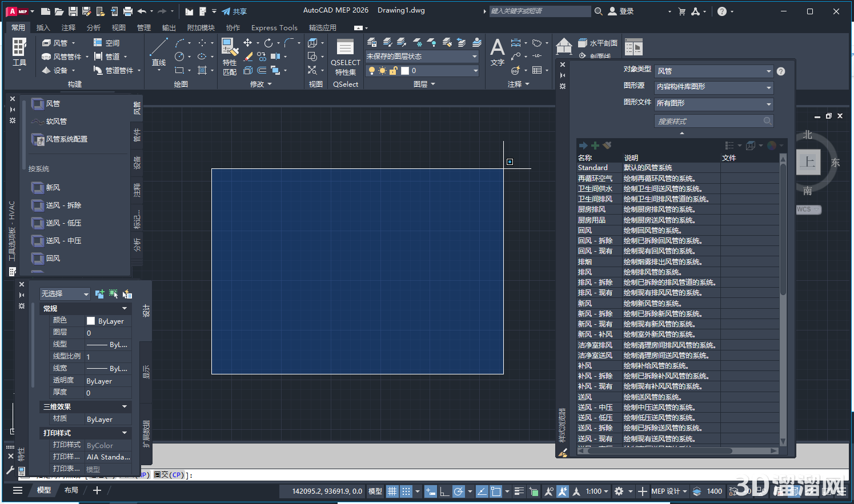Toggle ortho mode in status bar
The height and width of the screenshot is (504, 854).
444,491
